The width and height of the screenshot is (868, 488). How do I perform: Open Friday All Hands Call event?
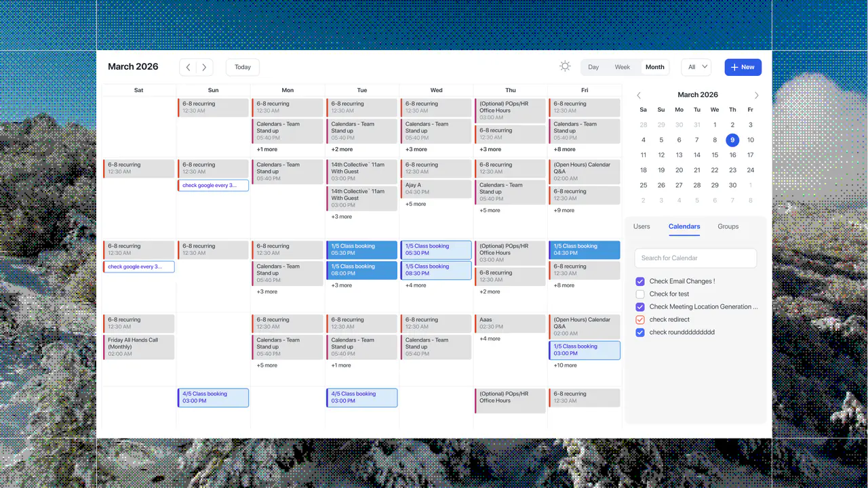point(139,347)
